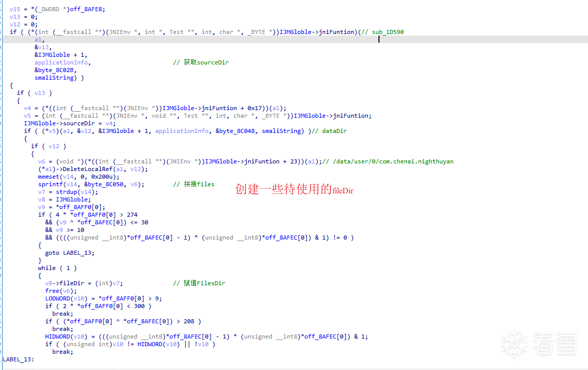
Task: Select v15 variable on the first line
Action: tap(15, 9)
